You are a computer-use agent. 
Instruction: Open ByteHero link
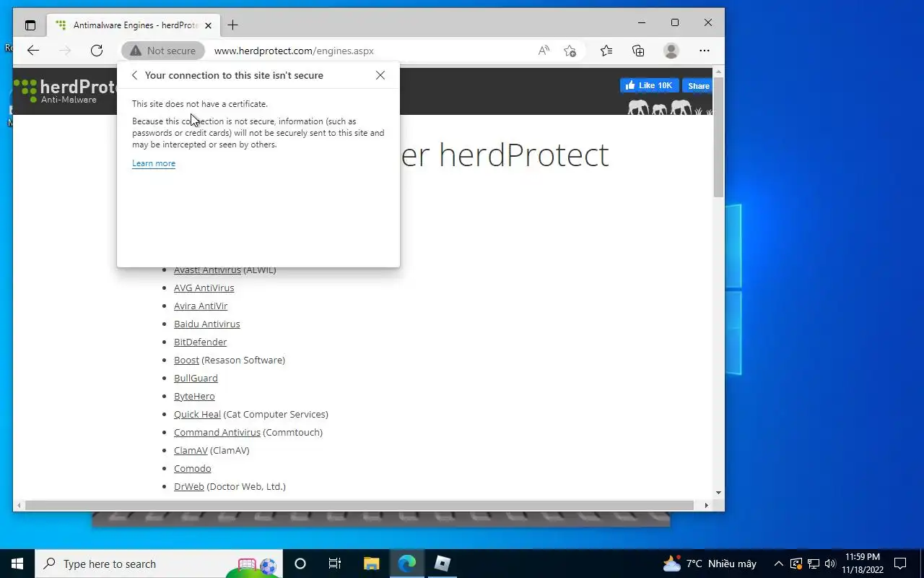click(x=194, y=396)
